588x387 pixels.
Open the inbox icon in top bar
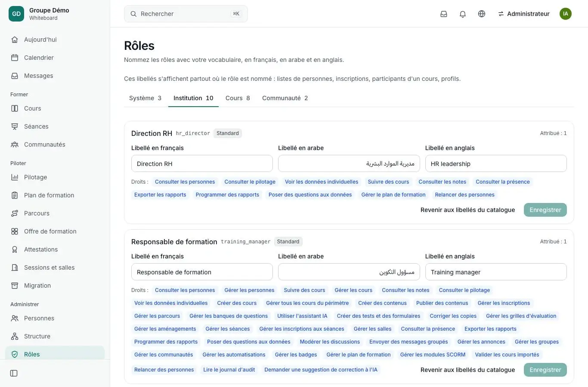[444, 14]
